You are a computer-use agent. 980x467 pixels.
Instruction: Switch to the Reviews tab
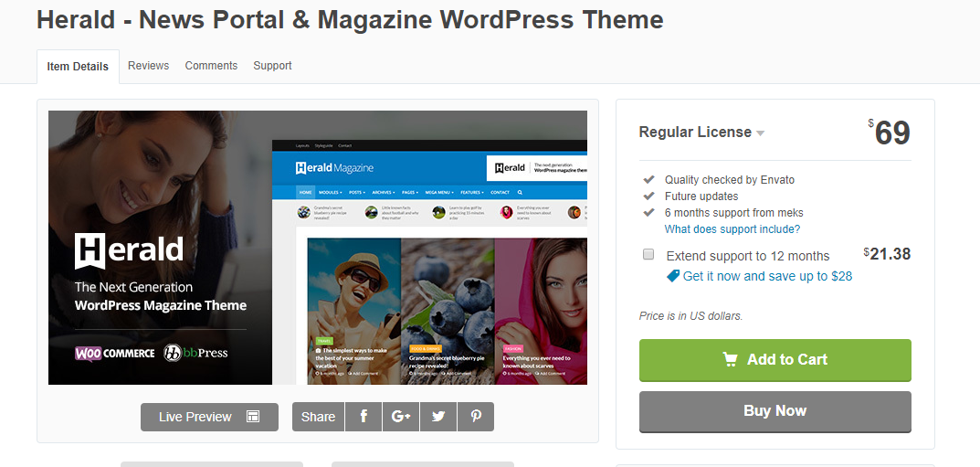[148, 66]
